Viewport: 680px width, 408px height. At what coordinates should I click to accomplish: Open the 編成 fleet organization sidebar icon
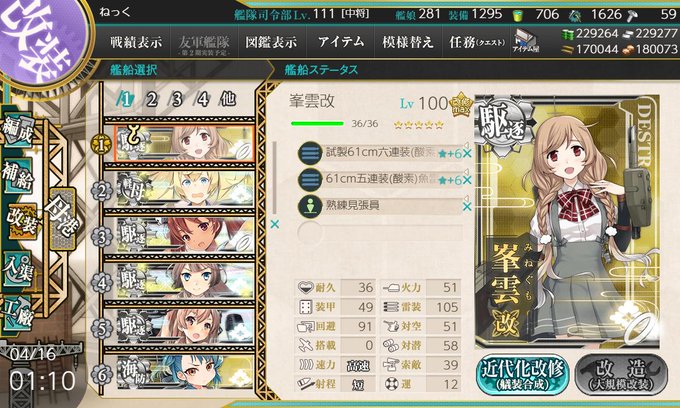[18, 131]
